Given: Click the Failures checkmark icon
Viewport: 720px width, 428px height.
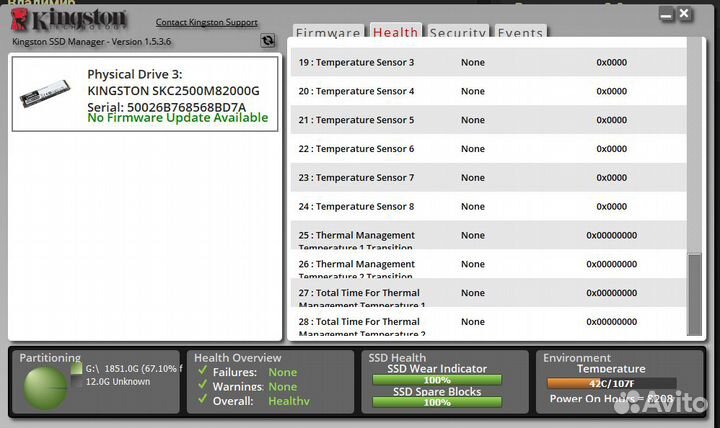Looking at the screenshot, I should pyautogui.click(x=202, y=372).
